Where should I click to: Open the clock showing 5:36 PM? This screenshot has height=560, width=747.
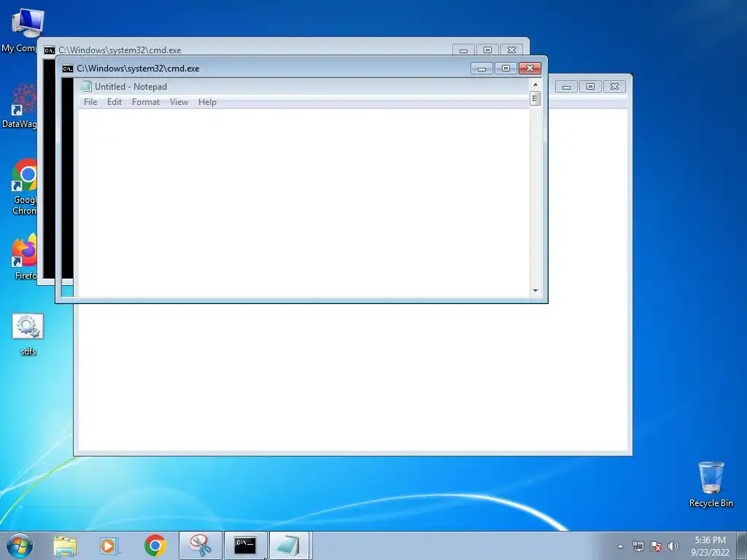tap(710, 546)
